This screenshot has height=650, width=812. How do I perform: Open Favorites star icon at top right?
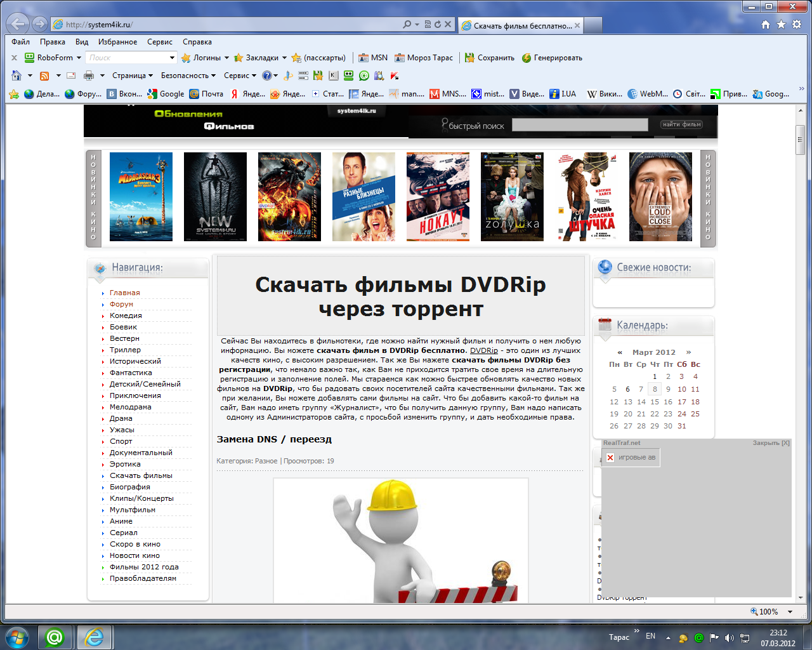tap(781, 24)
